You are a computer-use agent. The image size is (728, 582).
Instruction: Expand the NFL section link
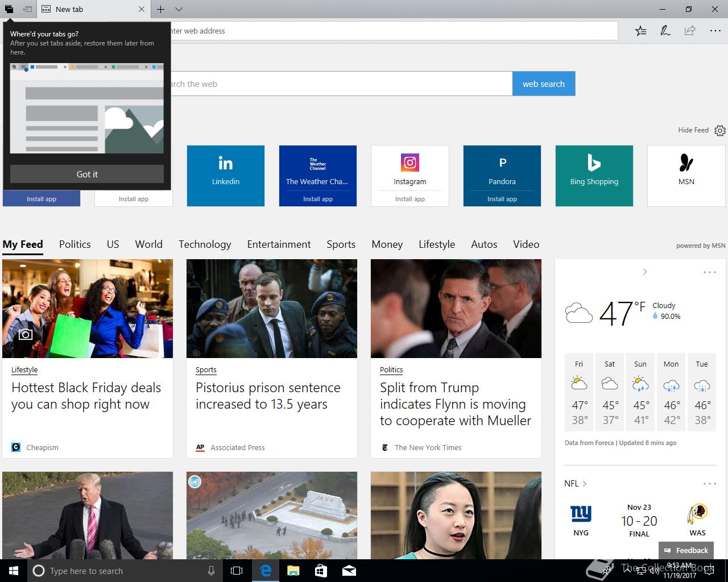[576, 484]
